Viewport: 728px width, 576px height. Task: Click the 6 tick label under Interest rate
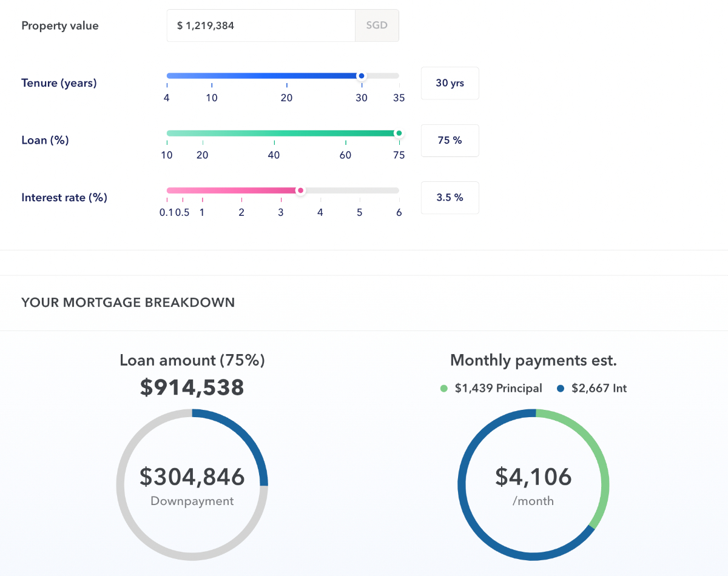399,213
